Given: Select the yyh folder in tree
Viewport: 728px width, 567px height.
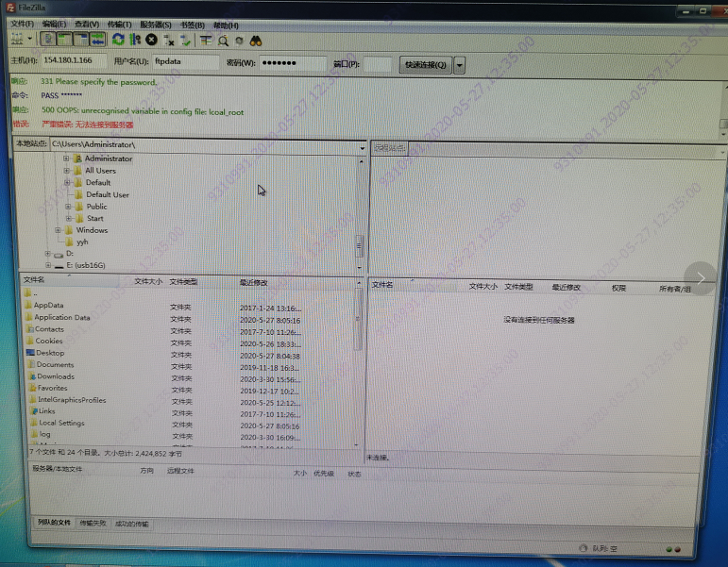Looking at the screenshot, I should tap(82, 242).
